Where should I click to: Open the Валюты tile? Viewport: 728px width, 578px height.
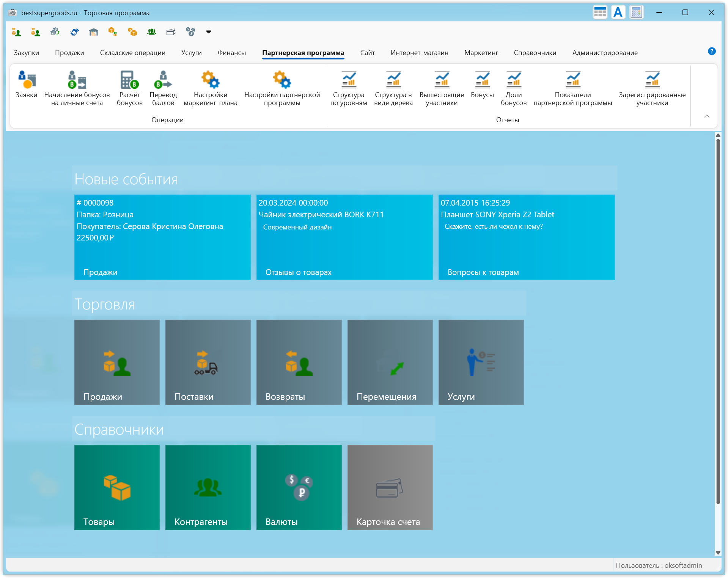coord(299,487)
